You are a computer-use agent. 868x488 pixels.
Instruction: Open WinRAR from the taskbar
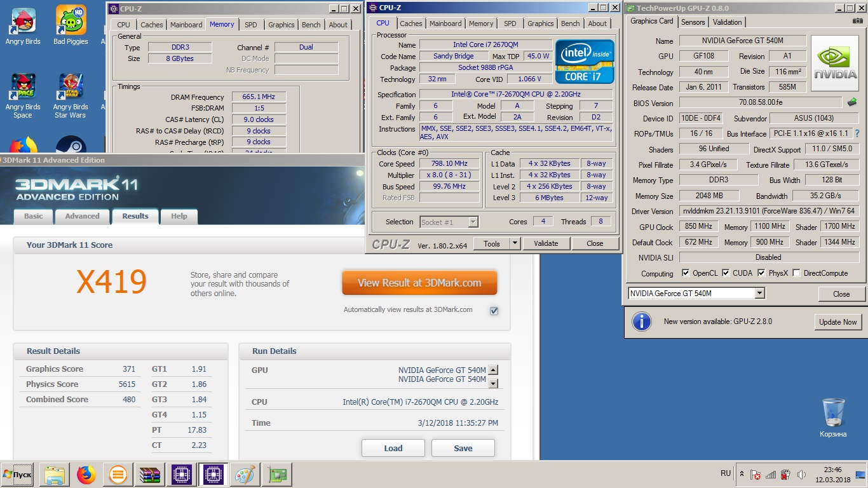click(150, 475)
